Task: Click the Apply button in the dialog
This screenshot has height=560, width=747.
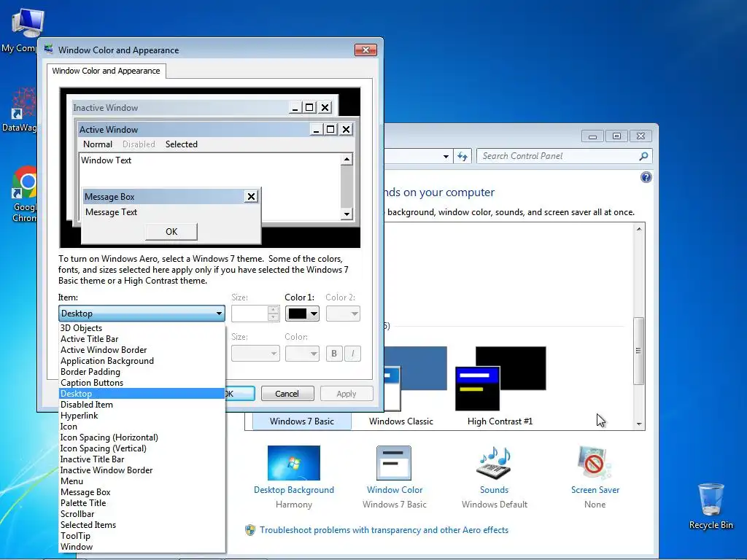Action: pos(347,393)
